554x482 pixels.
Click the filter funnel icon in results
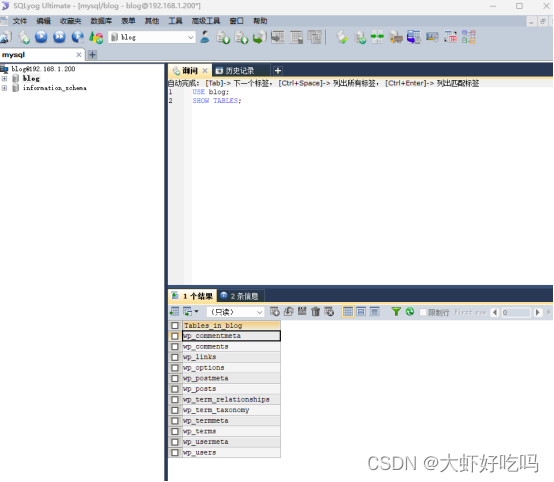click(x=396, y=312)
